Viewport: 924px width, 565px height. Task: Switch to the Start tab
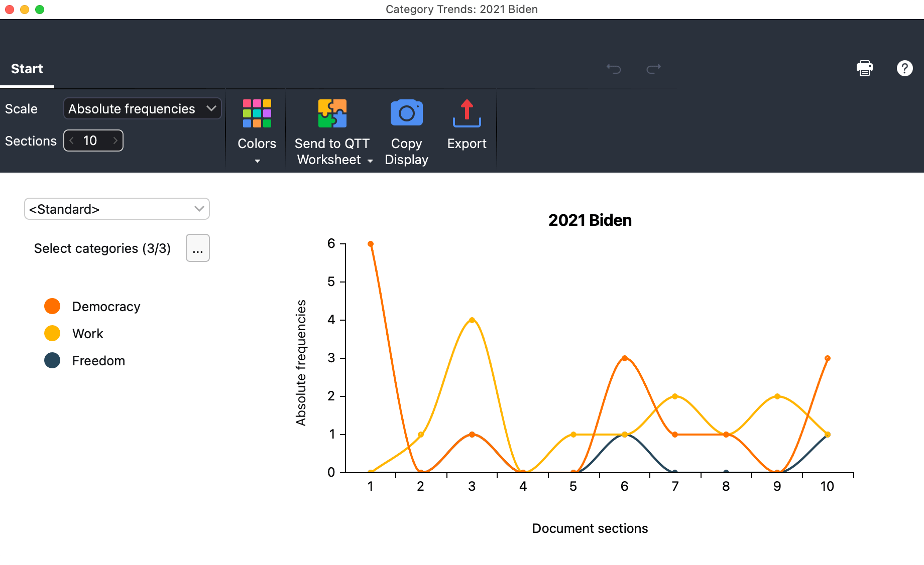(x=27, y=69)
